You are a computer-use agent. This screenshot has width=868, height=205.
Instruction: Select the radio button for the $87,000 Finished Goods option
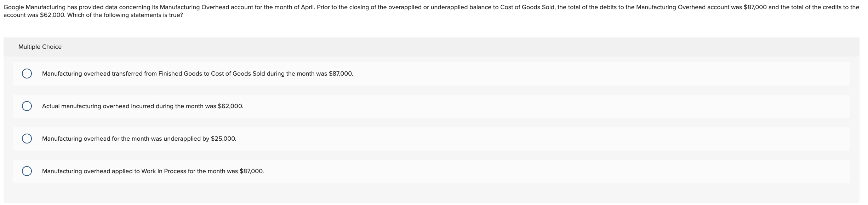click(27, 74)
